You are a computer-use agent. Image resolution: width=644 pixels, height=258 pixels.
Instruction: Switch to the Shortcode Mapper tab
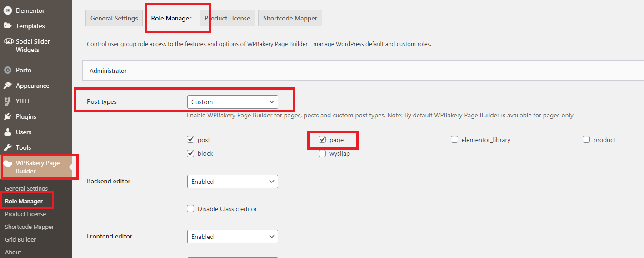pos(290,18)
